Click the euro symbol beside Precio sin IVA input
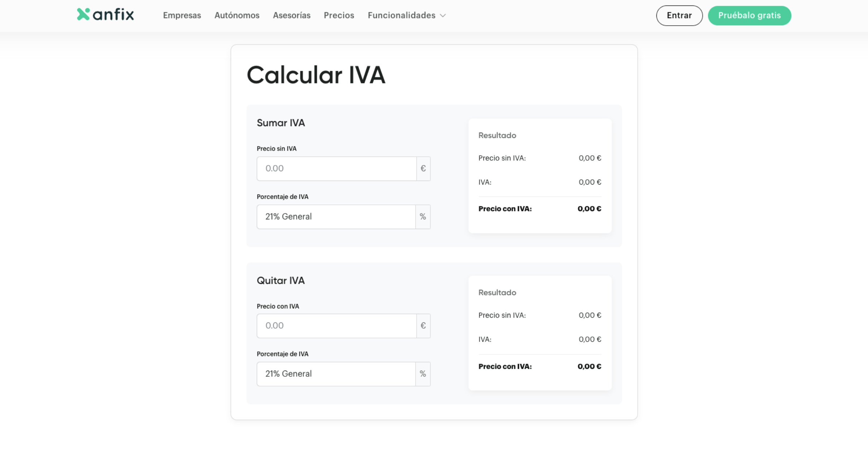The image size is (868, 456). tap(423, 168)
